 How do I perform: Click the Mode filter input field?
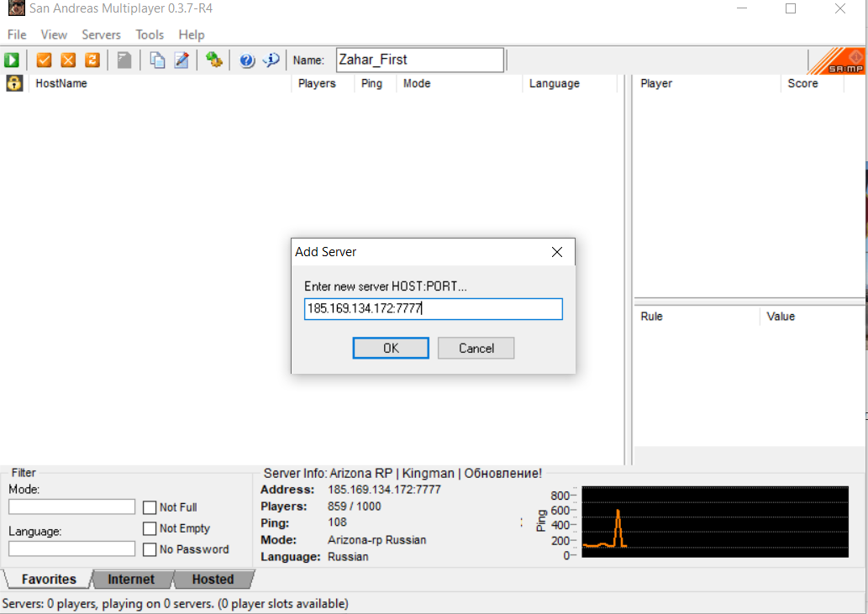coord(72,506)
